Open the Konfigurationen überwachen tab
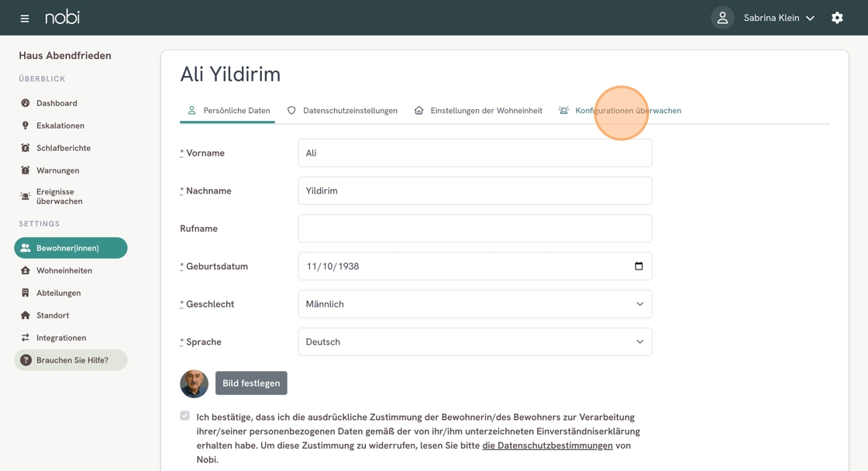 click(620, 111)
